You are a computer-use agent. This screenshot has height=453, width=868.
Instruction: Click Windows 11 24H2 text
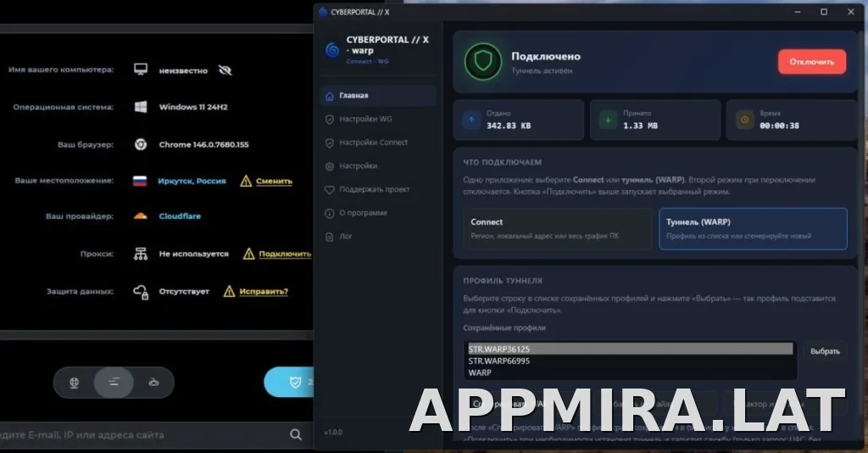point(193,107)
